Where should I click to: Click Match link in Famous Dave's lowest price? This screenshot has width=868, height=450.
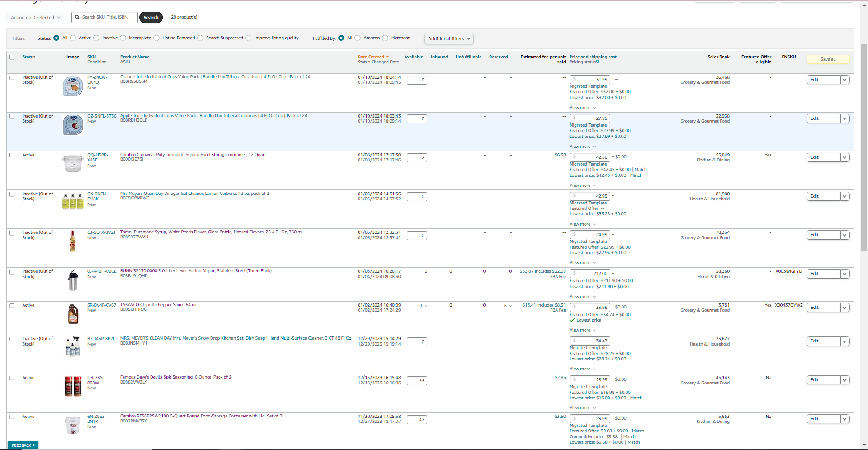636,398
